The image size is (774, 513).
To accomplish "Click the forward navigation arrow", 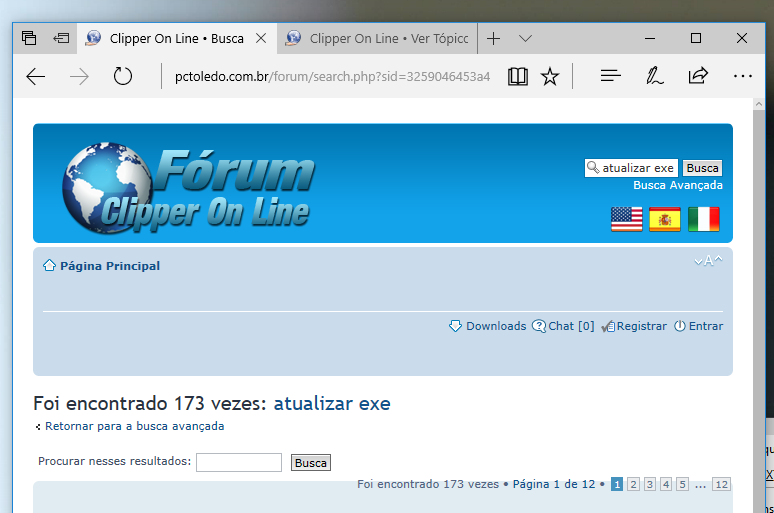I will click(79, 77).
